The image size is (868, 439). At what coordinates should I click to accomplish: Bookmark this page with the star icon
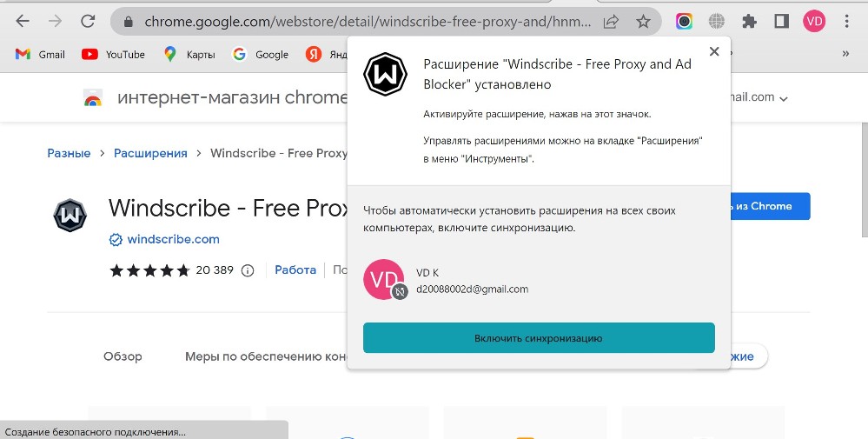tap(643, 22)
